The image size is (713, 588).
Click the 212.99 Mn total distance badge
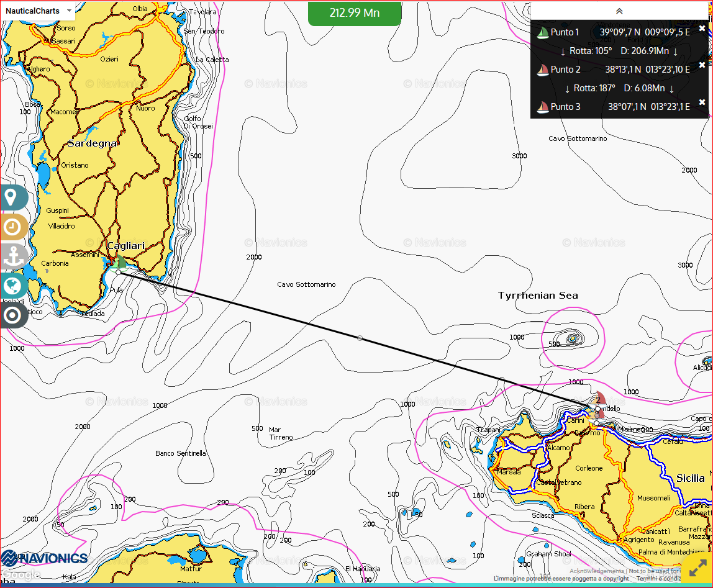[x=355, y=13]
